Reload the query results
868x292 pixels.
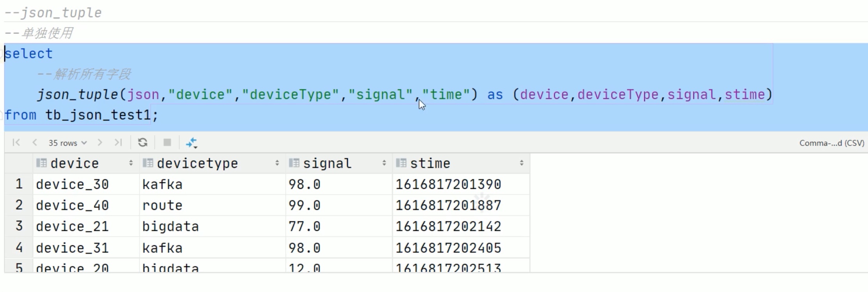point(143,142)
